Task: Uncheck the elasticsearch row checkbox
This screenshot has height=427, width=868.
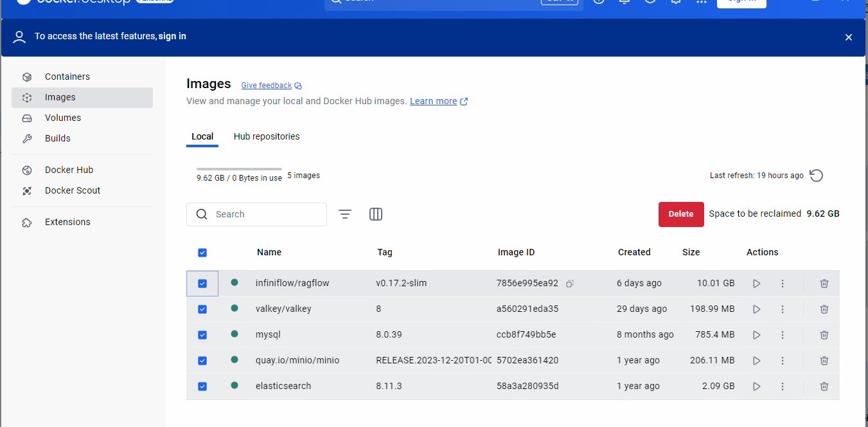Action: (x=202, y=386)
